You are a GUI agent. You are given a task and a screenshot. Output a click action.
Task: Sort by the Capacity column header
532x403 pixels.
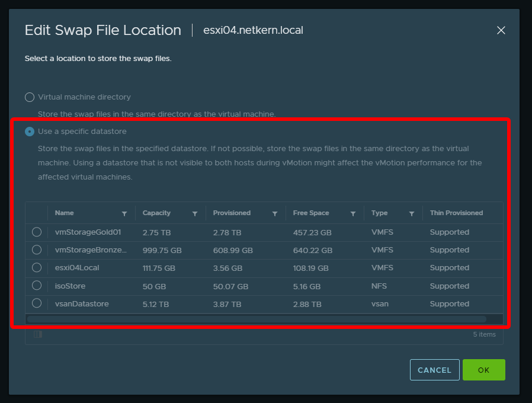(x=156, y=213)
